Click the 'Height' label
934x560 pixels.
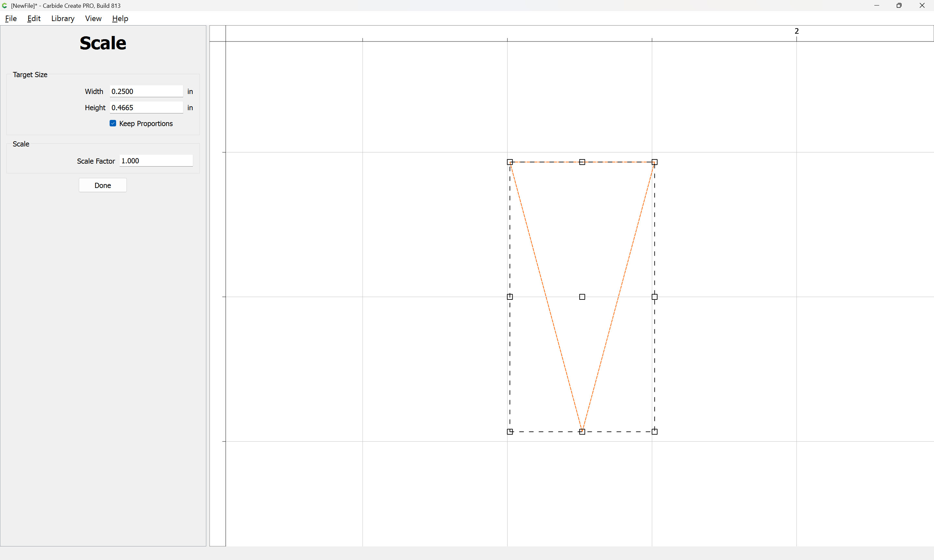[x=95, y=108]
